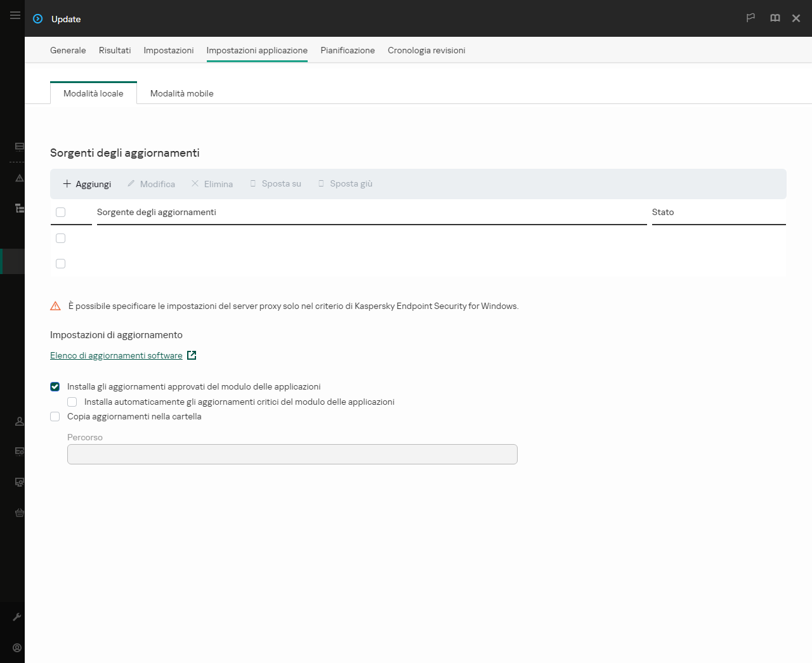Click the Elimina toolbar button

click(212, 184)
